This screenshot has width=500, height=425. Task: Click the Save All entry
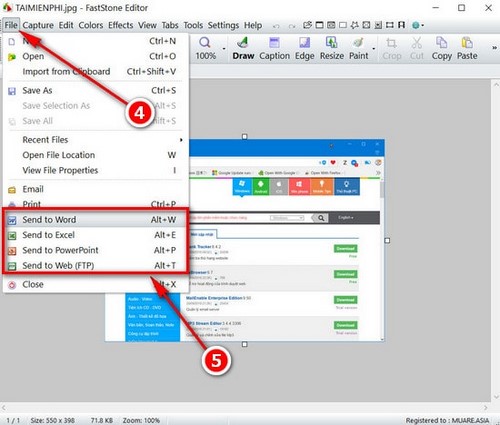[95, 121]
